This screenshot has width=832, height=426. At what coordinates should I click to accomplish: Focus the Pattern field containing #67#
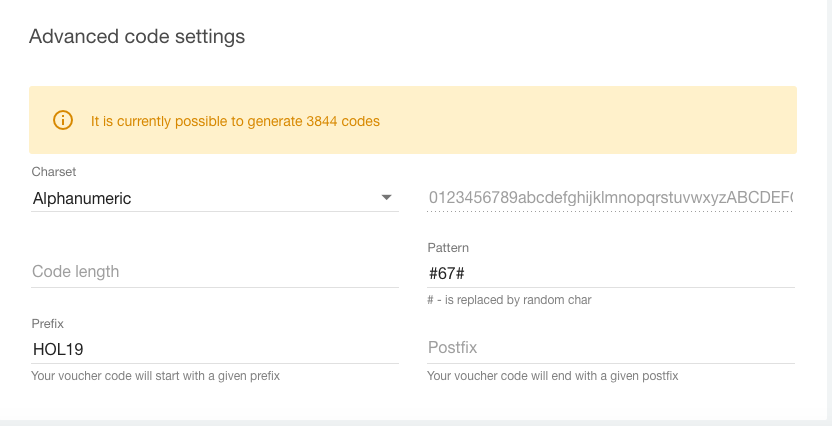(x=610, y=272)
